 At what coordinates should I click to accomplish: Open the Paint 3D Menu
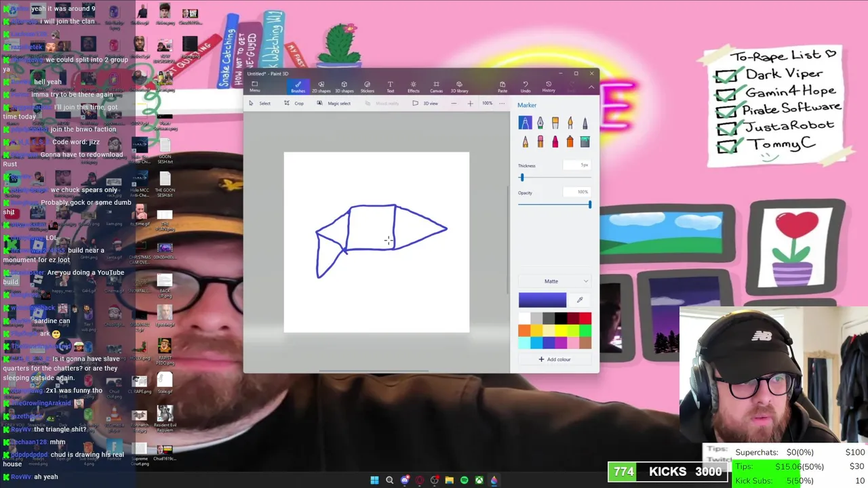pyautogui.click(x=254, y=87)
